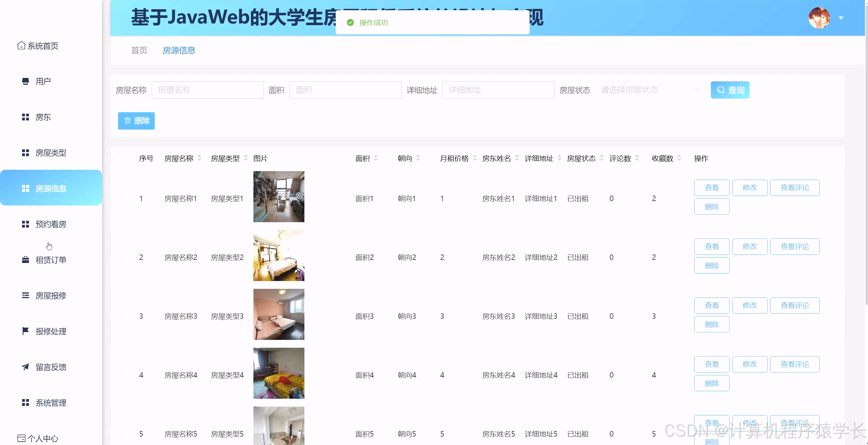
Task: Click 删除 for 房屋名称2
Action: pos(712,266)
